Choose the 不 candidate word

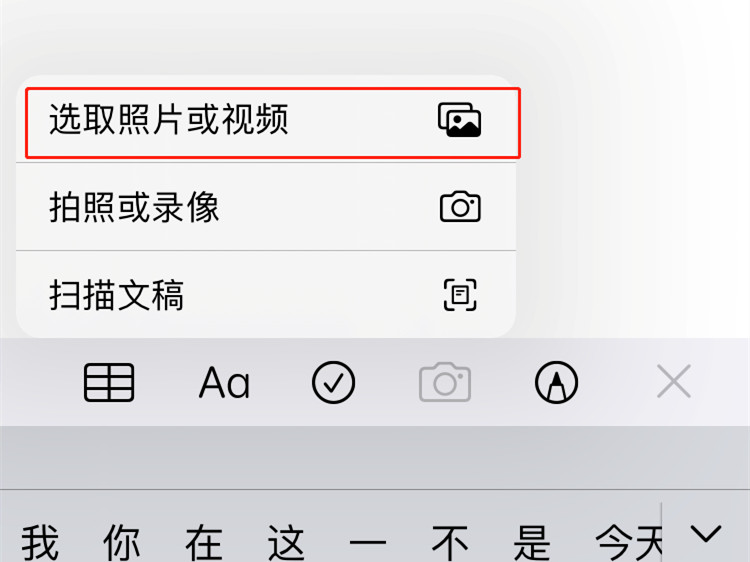[x=450, y=543]
